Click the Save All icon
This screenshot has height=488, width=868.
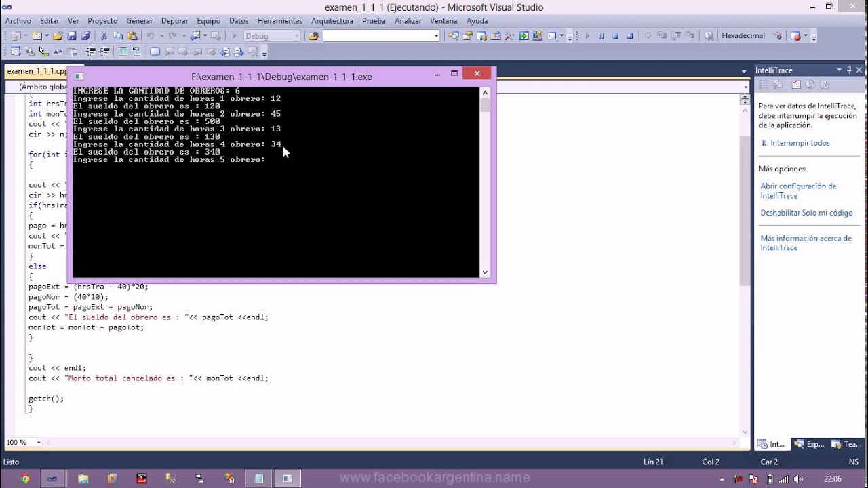85,36
